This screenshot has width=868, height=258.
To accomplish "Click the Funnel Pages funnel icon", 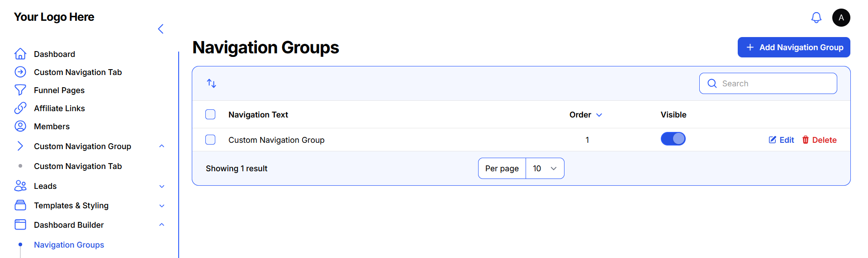I will 20,90.
